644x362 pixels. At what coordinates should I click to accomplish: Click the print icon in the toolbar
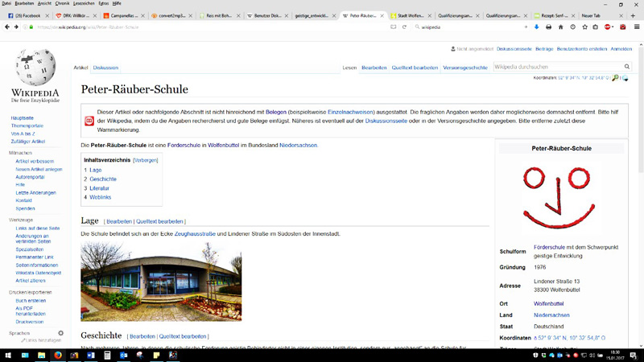click(x=549, y=27)
